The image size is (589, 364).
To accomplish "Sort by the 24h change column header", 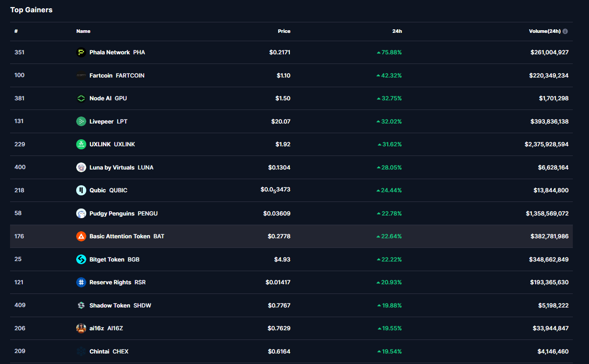I will point(397,32).
